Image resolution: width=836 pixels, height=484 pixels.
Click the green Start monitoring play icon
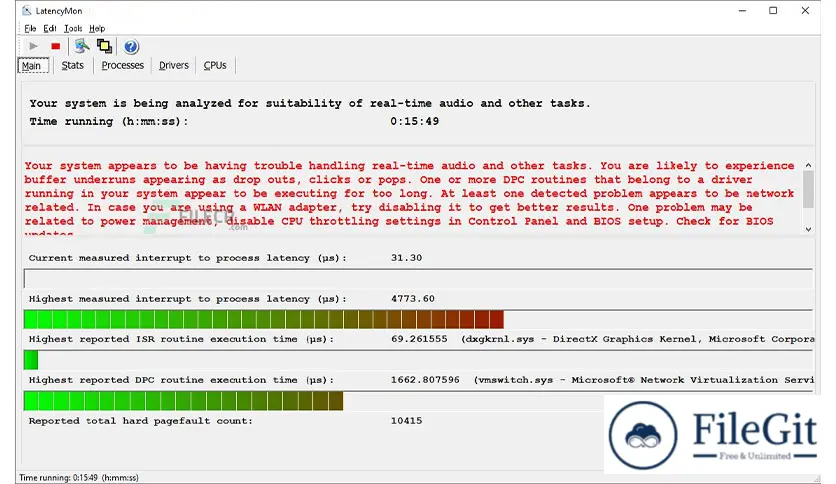(x=33, y=46)
